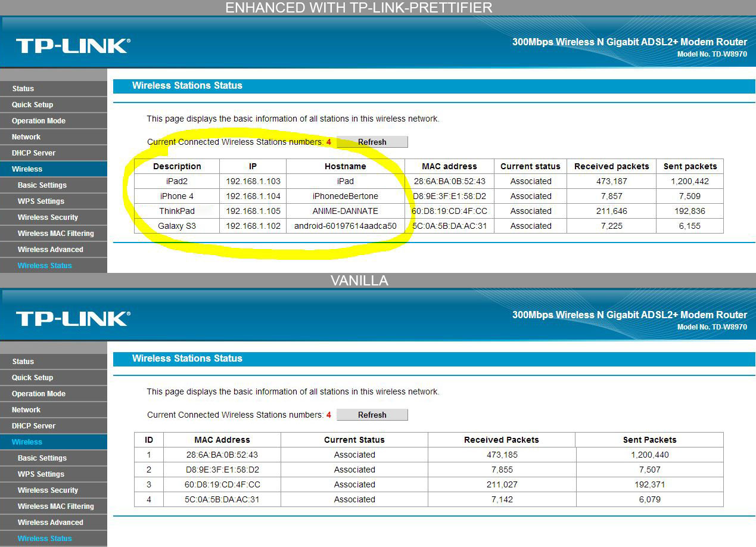The image size is (756, 547).
Task: Open Wireless Status in vanilla page sidebar
Action: click(54, 539)
